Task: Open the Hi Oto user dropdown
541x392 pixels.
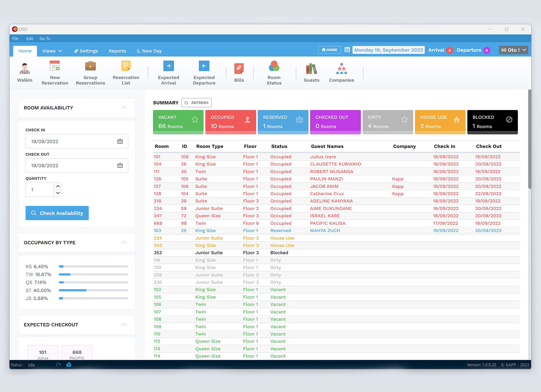Action: point(513,50)
